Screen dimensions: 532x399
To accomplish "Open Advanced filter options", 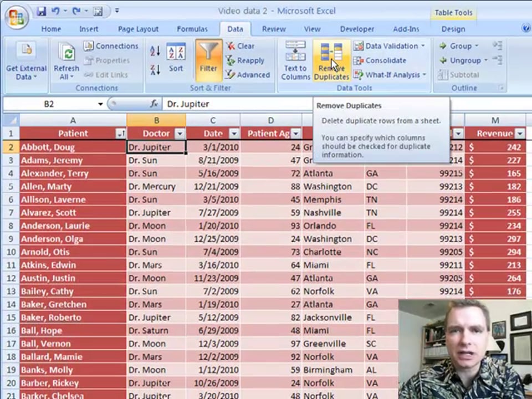I will click(248, 75).
